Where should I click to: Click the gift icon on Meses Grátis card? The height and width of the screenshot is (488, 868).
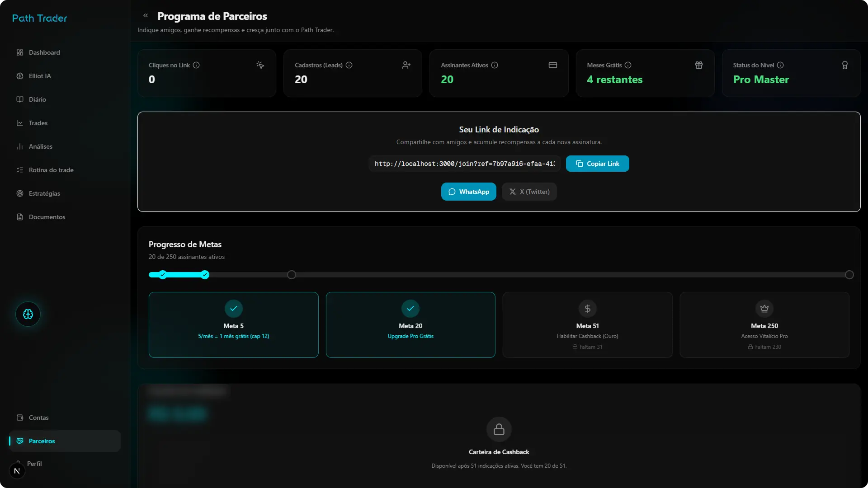[x=698, y=65]
